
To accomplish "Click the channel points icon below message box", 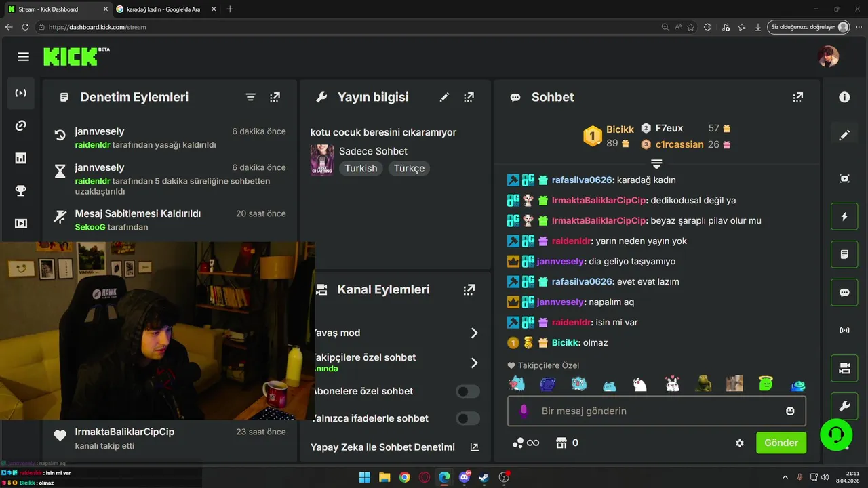I will tap(518, 443).
